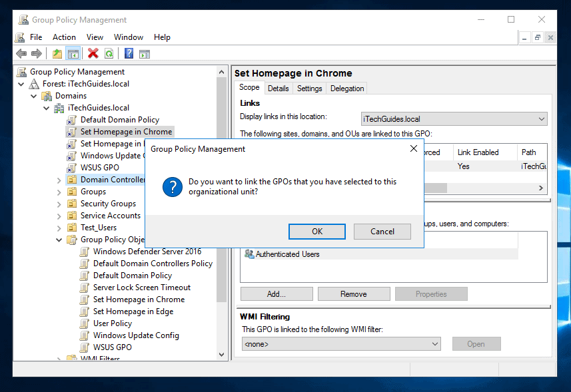Open the Action menu

point(64,37)
